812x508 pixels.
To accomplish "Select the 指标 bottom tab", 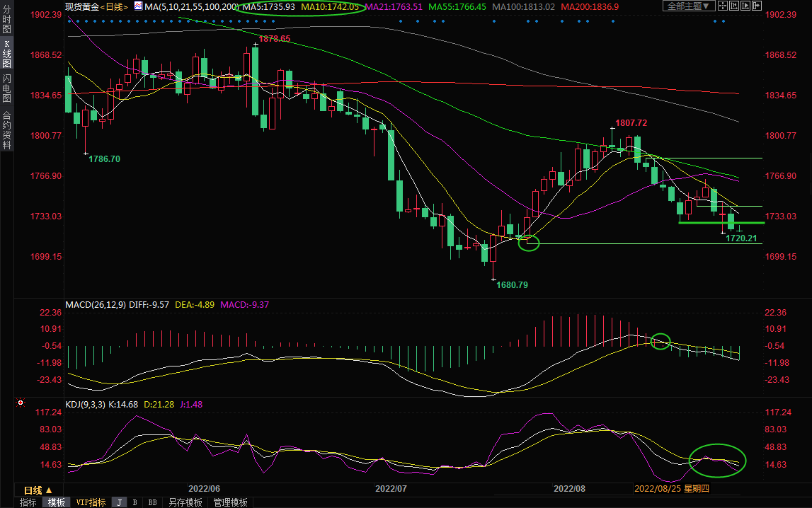I will 28,502.
